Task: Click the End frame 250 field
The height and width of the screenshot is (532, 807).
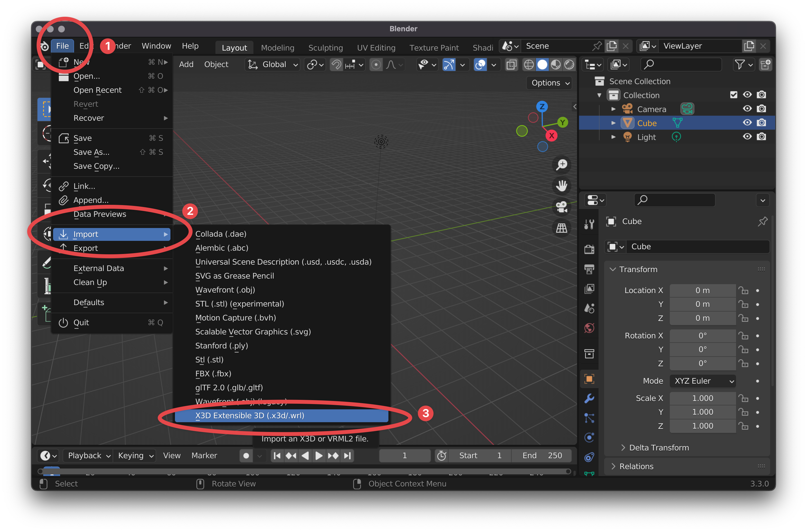Action: [x=541, y=455]
